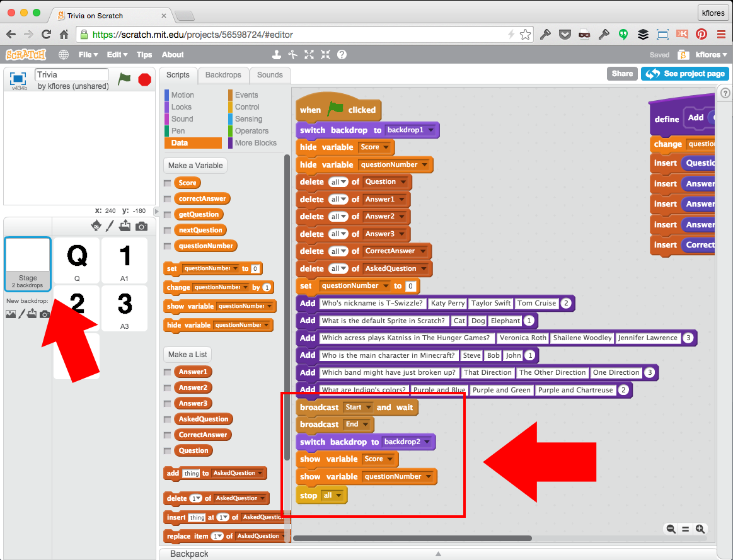Choose sprite from library icon
733x560 pixels.
click(96, 226)
